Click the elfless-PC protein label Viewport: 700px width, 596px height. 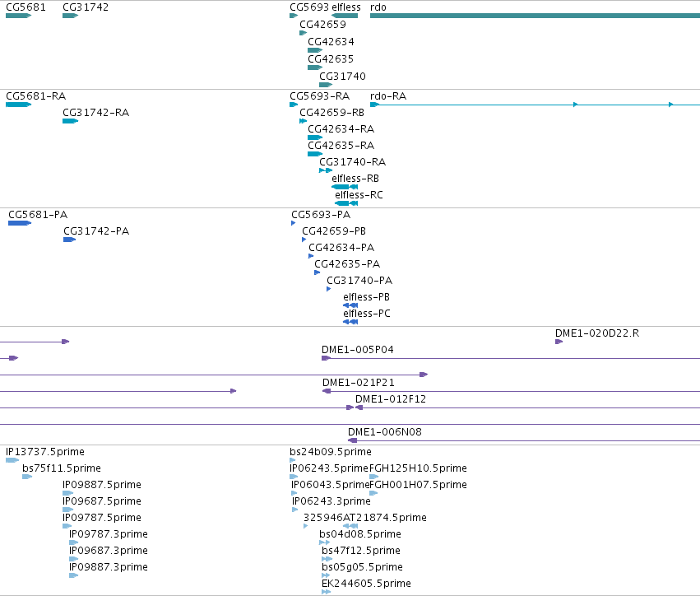coord(367,314)
